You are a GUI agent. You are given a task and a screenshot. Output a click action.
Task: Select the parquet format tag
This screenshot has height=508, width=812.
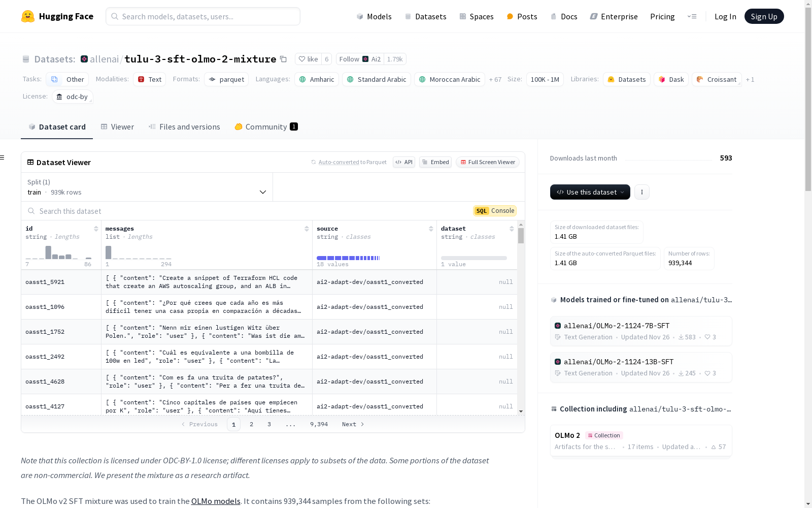coord(226,79)
